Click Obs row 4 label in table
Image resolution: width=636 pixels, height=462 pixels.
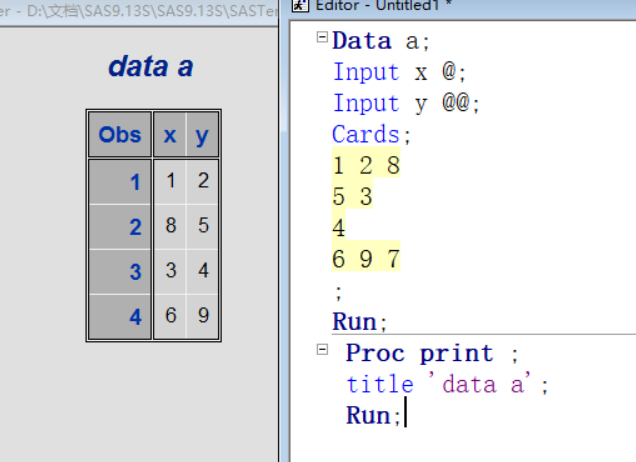120,316
